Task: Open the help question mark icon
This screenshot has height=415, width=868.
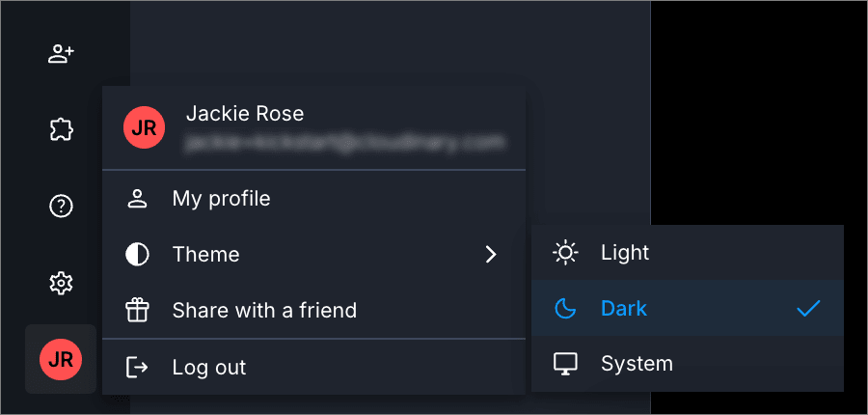Action: pyautogui.click(x=61, y=206)
